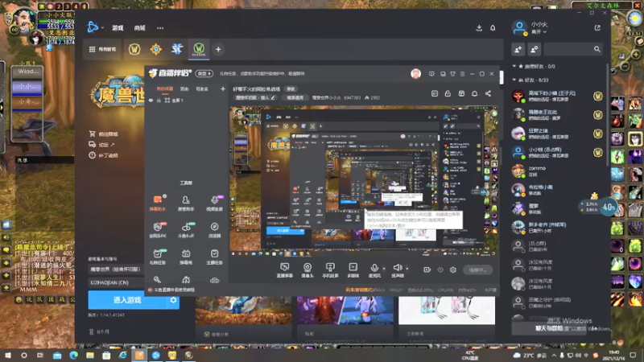Open Windows Start menu
644x362 pixels.
click(8, 355)
